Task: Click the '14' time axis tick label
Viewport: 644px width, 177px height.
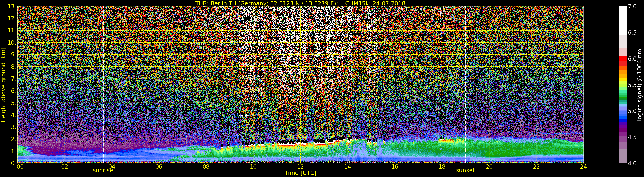Action: pos(347,167)
